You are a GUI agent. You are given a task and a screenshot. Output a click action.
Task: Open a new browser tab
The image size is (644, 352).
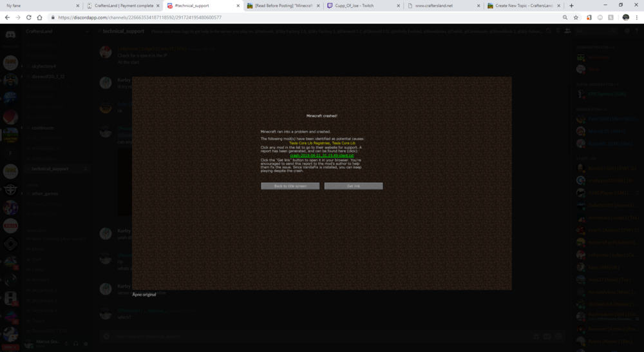pos(571,6)
